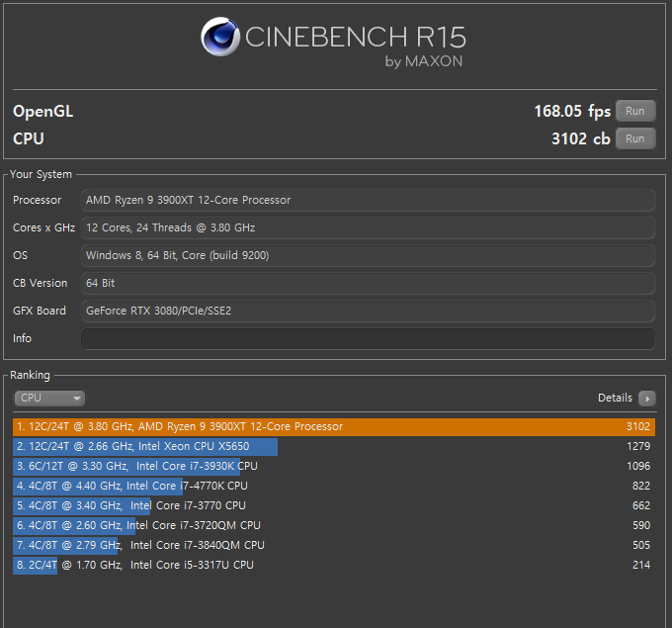This screenshot has width=672, height=628.
Task: Click the Cinebench sphere logo icon
Action: 220,37
